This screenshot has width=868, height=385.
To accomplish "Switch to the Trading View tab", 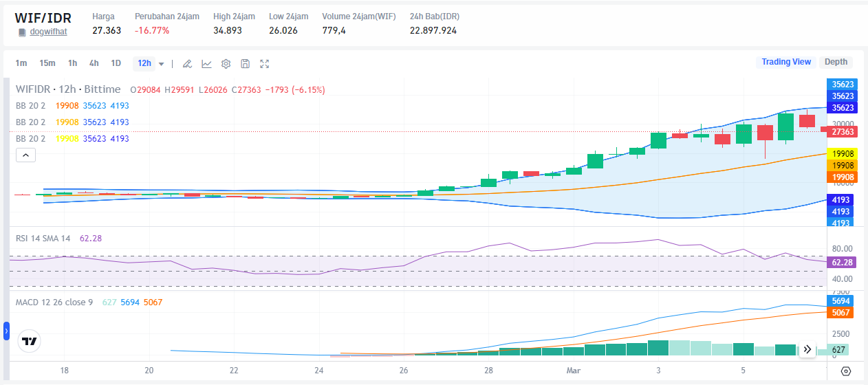I will [x=786, y=62].
